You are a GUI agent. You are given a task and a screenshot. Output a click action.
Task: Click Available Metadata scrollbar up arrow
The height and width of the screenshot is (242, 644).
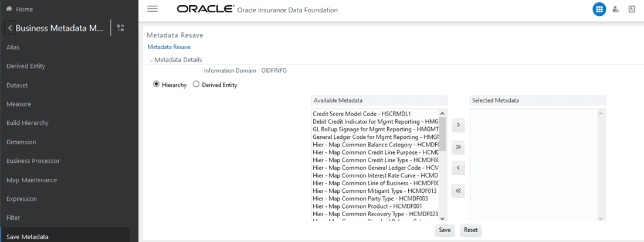[442, 113]
